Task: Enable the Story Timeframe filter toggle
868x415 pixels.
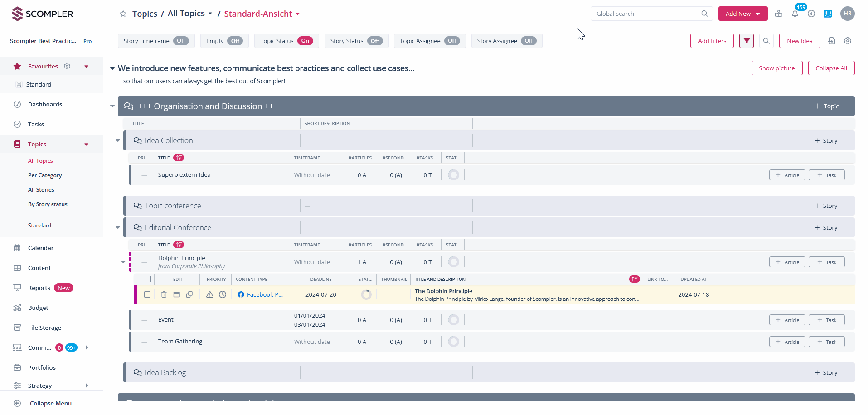Action: pyautogui.click(x=181, y=41)
